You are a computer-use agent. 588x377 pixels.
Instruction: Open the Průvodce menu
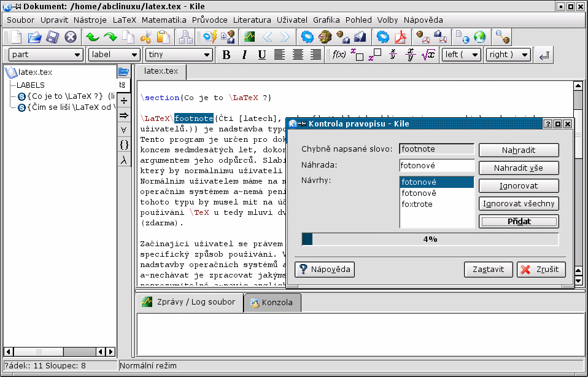pyautogui.click(x=210, y=20)
